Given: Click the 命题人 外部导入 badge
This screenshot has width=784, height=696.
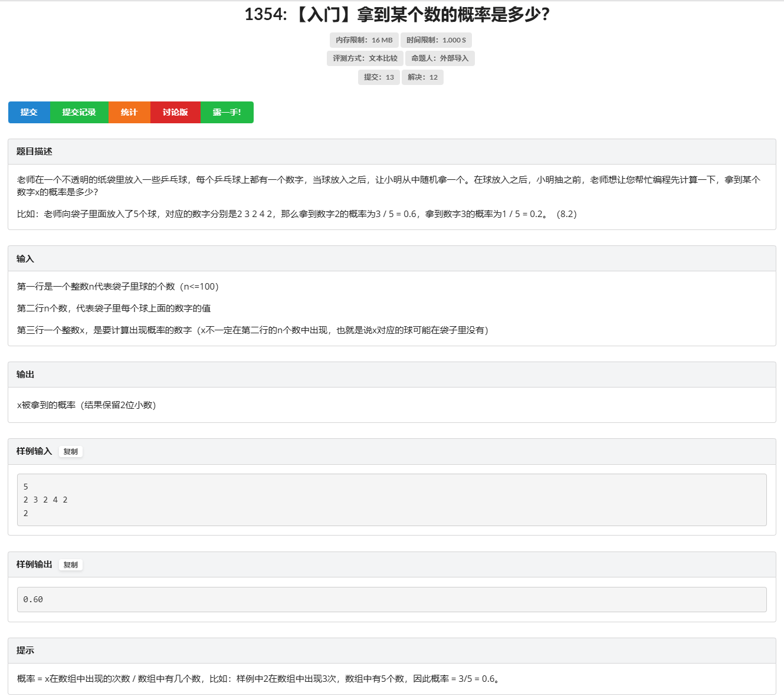Looking at the screenshot, I should click(440, 58).
